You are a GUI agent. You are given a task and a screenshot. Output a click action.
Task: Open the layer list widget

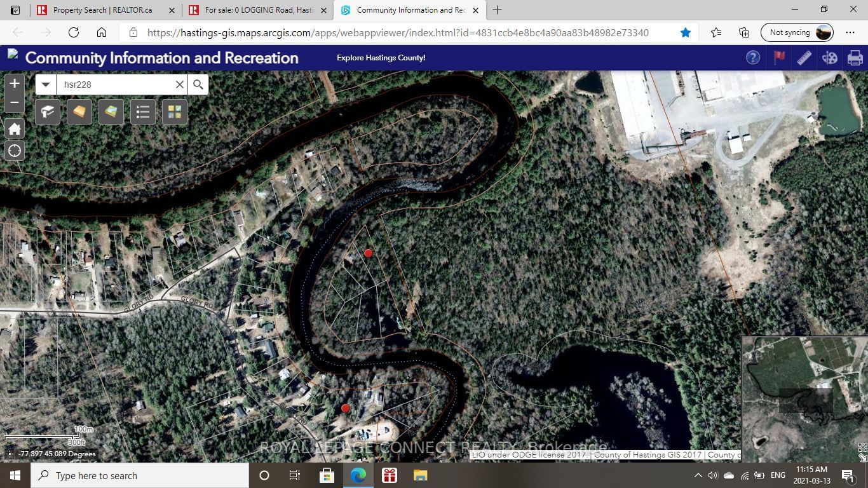click(143, 112)
